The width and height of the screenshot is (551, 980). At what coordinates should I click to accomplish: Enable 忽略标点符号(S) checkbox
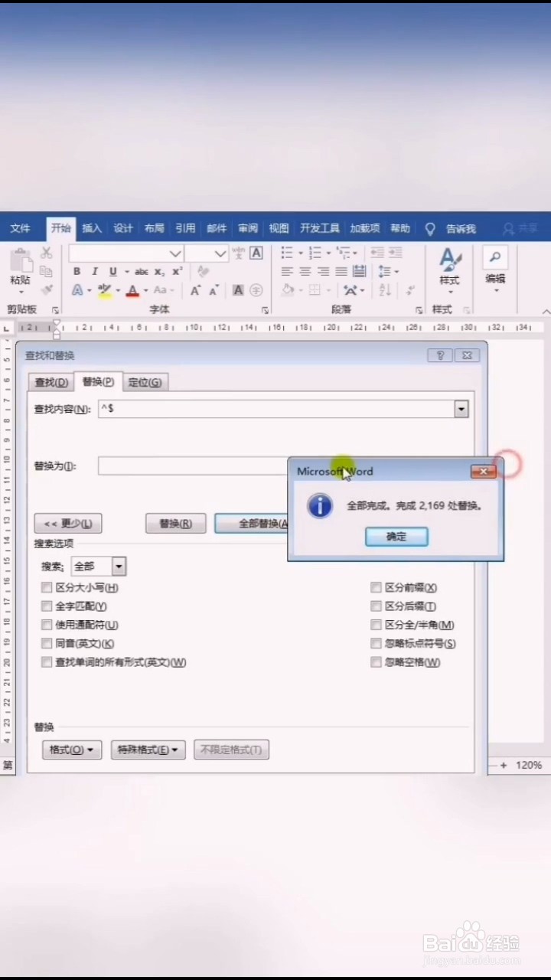tap(376, 644)
